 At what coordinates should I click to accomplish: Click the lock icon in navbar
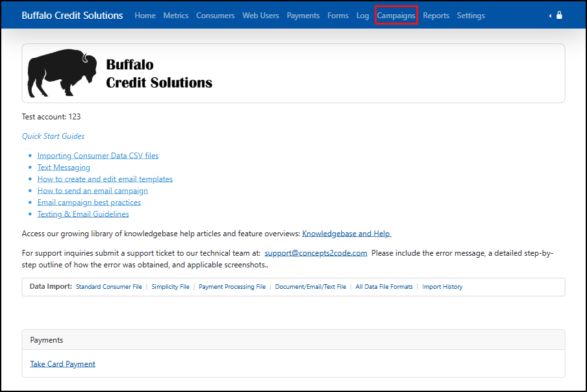559,15
